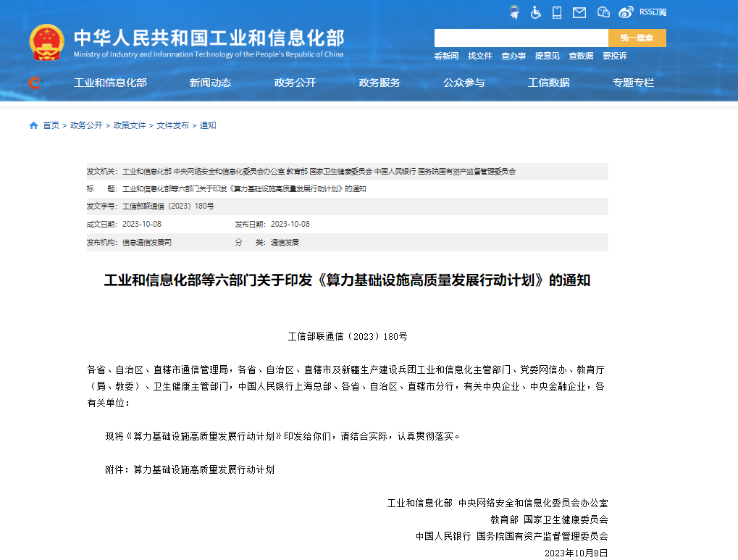The height and width of the screenshot is (560, 738).
Task: Open RSS订阅 subscription link
Action: pos(653,12)
